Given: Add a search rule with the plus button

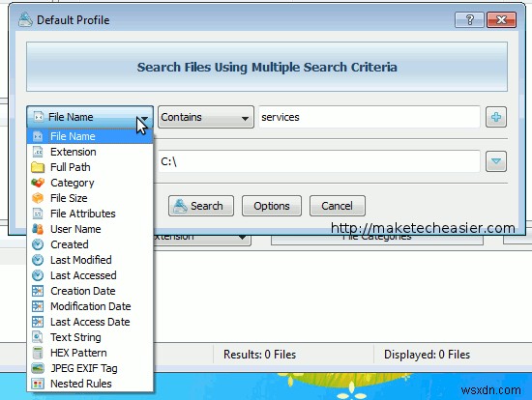Looking at the screenshot, I should (x=496, y=117).
